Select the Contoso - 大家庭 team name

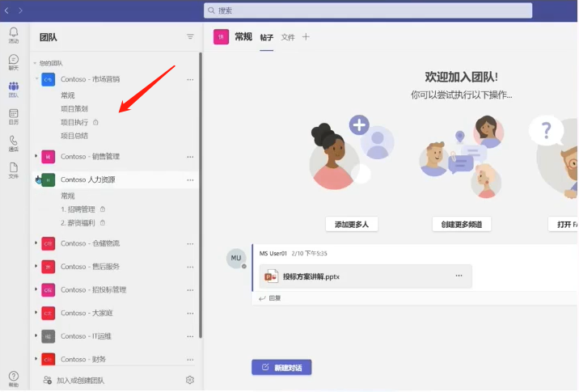(87, 313)
